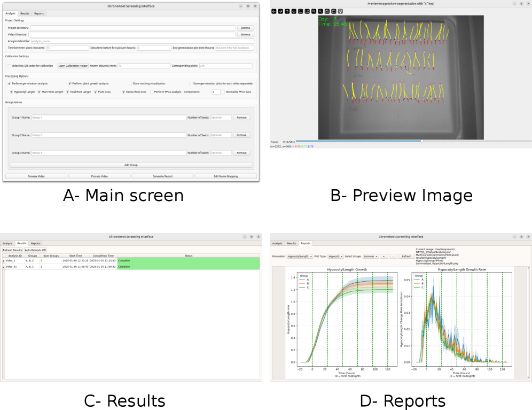This screenshot has height=410, width=532.
Task: Click the right arrow icon in Preview Image toolbar
Action: 280,11
